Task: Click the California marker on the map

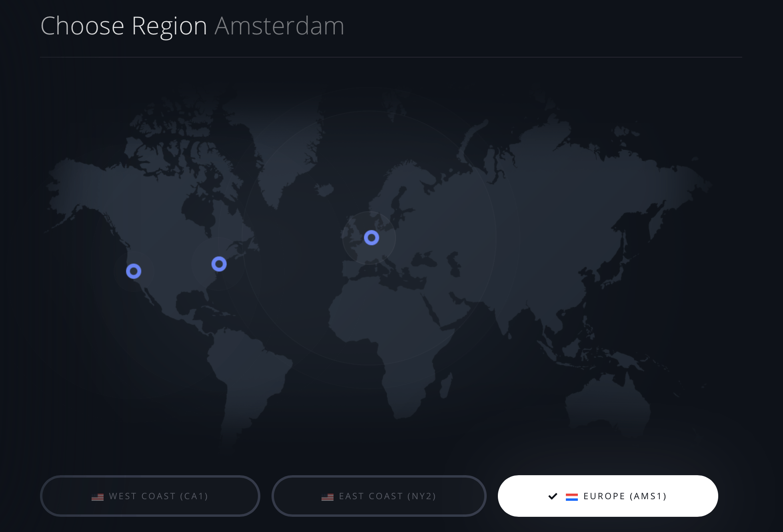Action: [x=134, y=271]
